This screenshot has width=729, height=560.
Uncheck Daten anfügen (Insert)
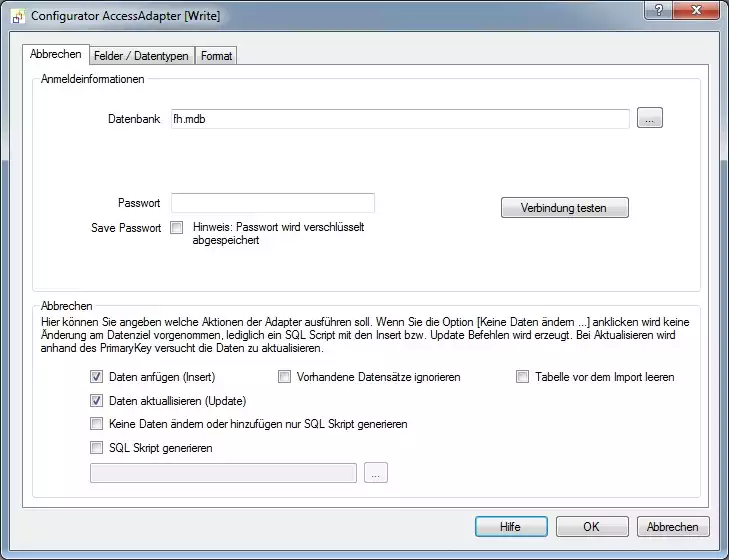(x=97, y=377)
